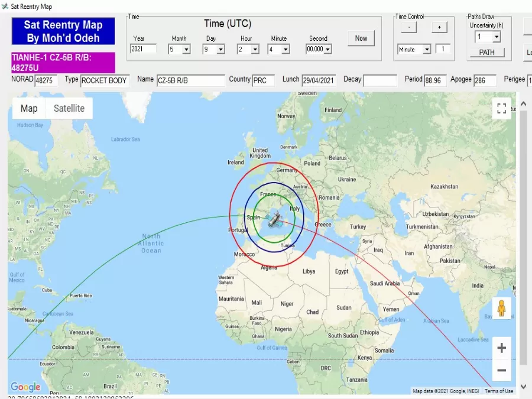Image resolution: width=532 pixels, height=399 pixels.
Task: Click scroll down arrow of vertical scrollbar
Action: click(524, 387)
